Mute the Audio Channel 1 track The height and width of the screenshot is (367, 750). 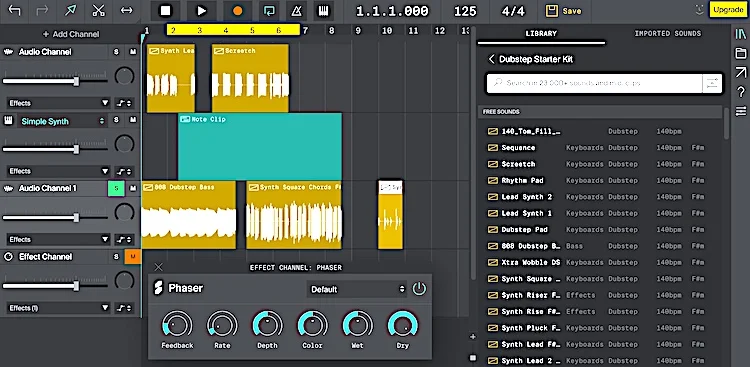point(133,189)
